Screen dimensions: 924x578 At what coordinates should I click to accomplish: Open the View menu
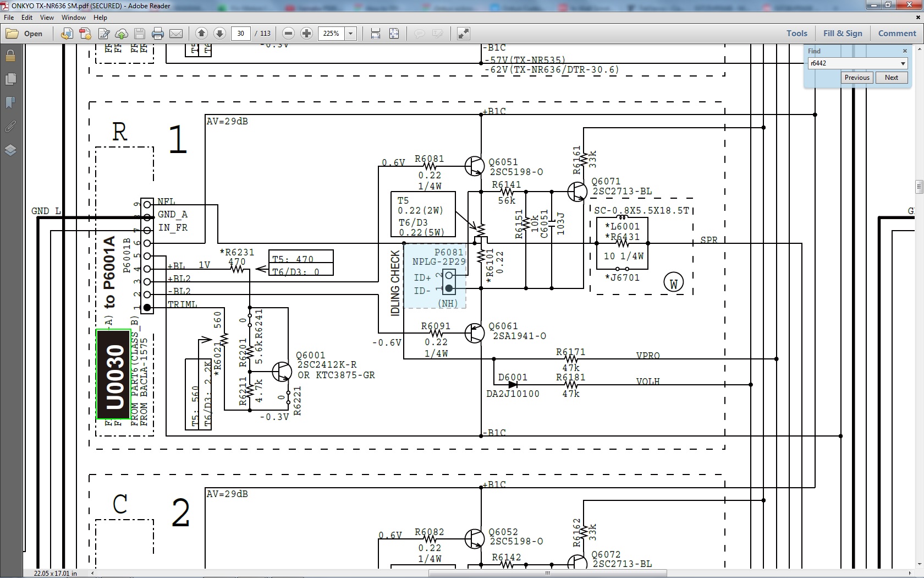coord(47,18)
